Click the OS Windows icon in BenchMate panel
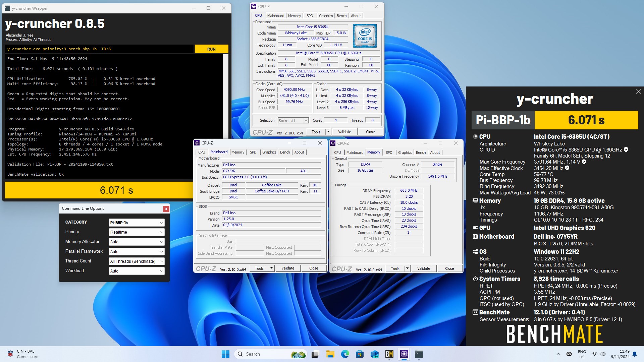Image resolution: width=644 pixels, height=362 pixels. tap(475, 252)
